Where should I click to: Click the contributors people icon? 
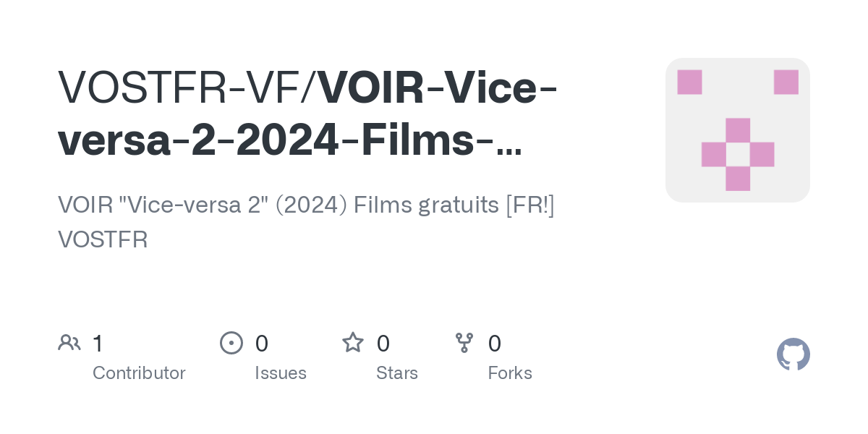tap(69, 343)
